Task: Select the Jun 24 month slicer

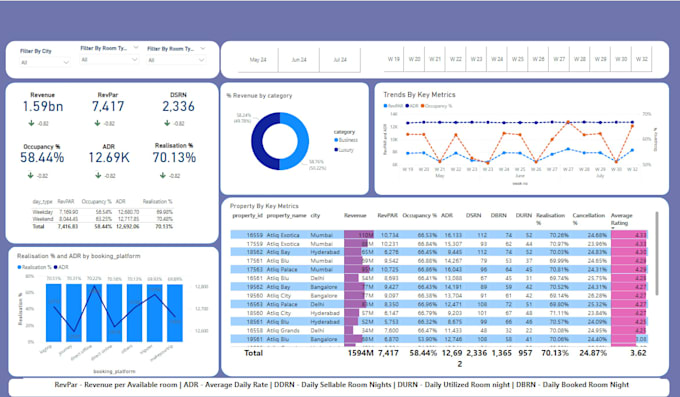Action: point(299,59)
